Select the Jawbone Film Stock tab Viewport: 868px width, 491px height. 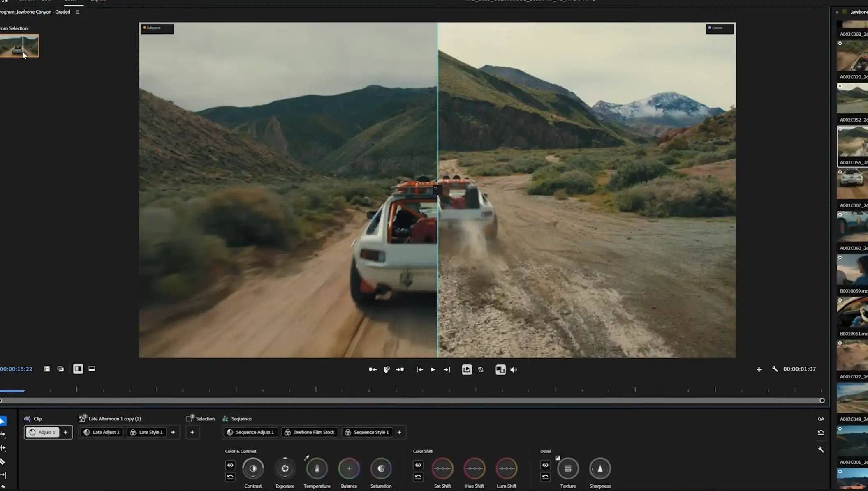click(310, 432)
